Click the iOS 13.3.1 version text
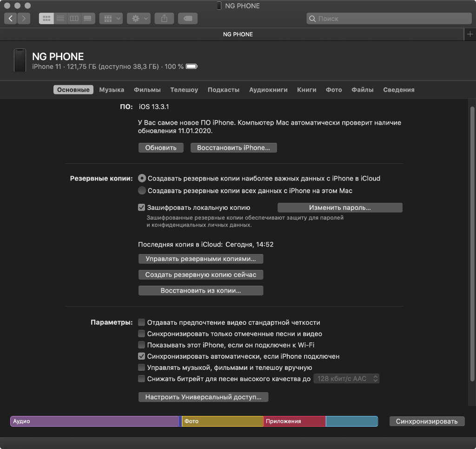Viewport: 476px width, 449px height. click(x=154, y=107)
